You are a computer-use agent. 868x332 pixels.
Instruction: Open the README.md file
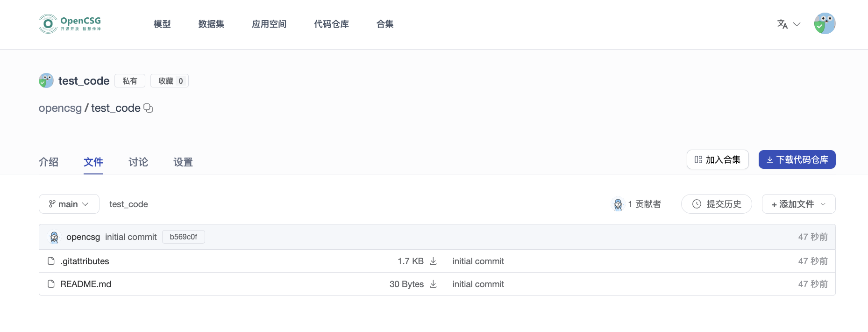click(x=85, y=284)
